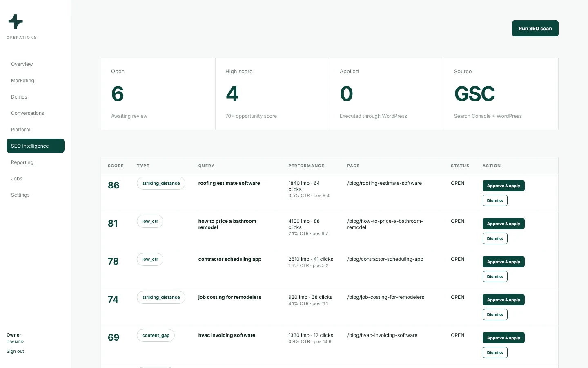Go to Marketing in the sidebar

coord(36,81)
